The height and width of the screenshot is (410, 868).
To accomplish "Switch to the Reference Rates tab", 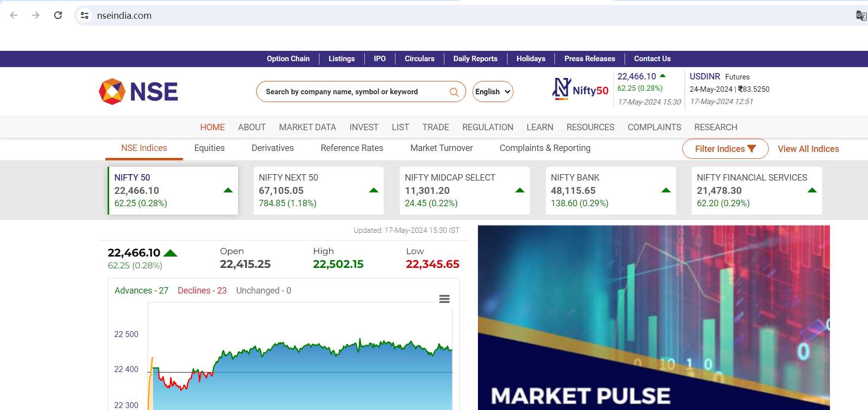I will [352, 148].
